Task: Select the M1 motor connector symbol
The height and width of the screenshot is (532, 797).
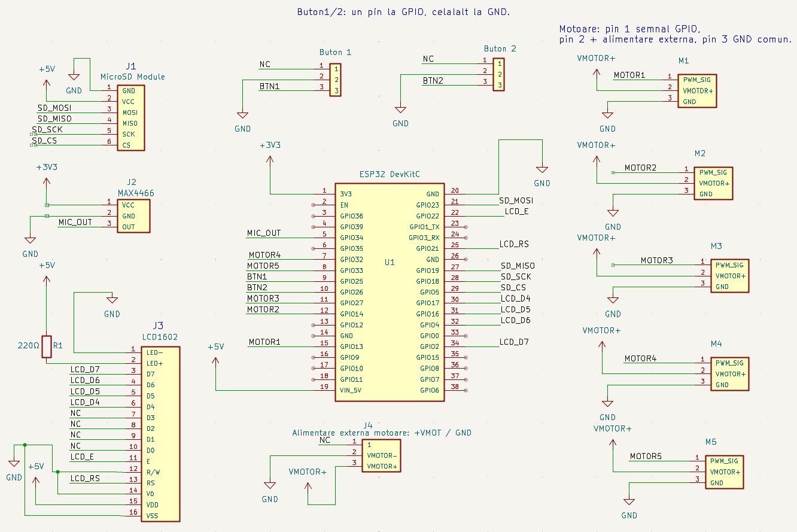Action: coord(696,91)
